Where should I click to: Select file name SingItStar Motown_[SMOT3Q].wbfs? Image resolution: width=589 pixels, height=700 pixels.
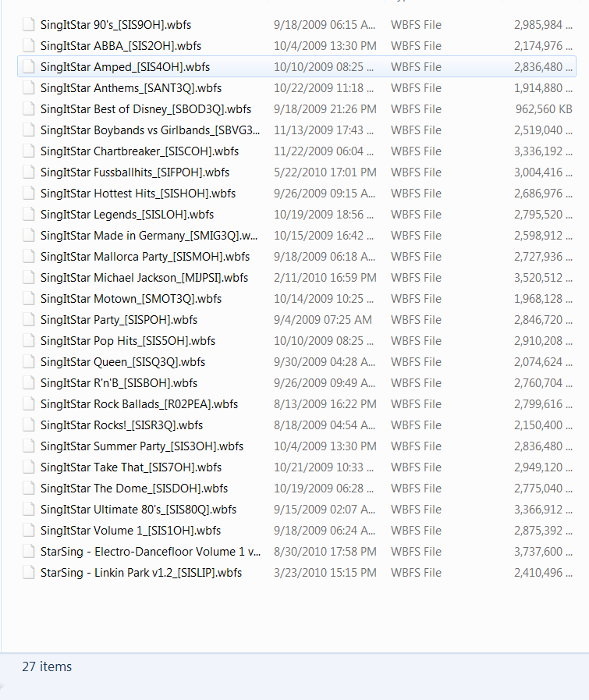(x=131, y=299)
